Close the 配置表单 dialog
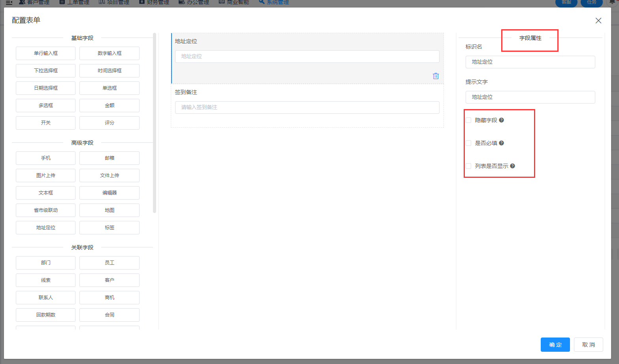This screenshot has height=364, width=619. 598,21
